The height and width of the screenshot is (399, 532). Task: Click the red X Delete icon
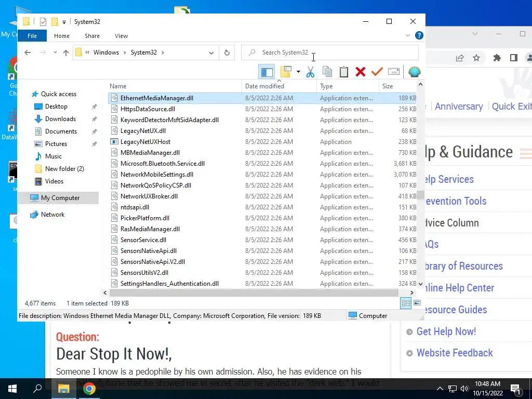[361, 72]
